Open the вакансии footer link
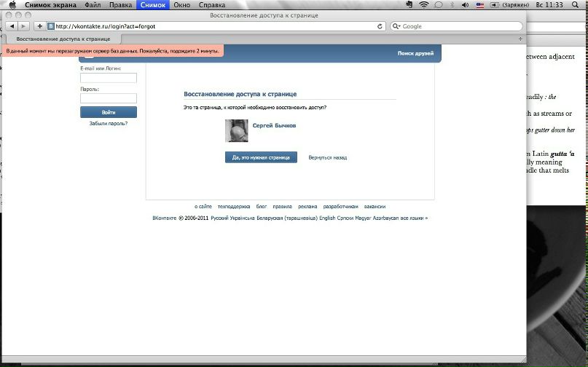The image size is (588, 367). pos(375,207)
